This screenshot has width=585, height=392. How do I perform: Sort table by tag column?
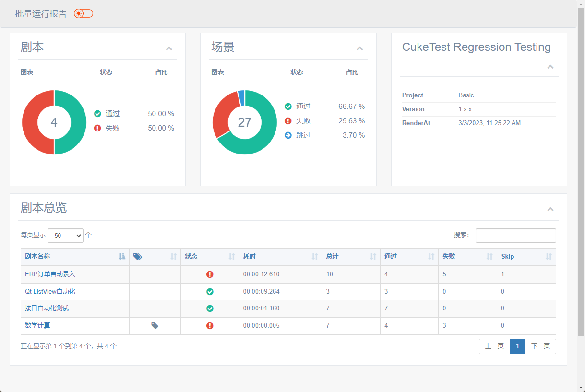[x=155, y=257]
